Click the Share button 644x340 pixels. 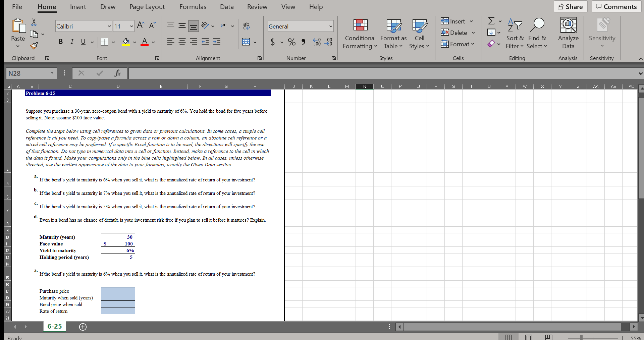point(570,6)
